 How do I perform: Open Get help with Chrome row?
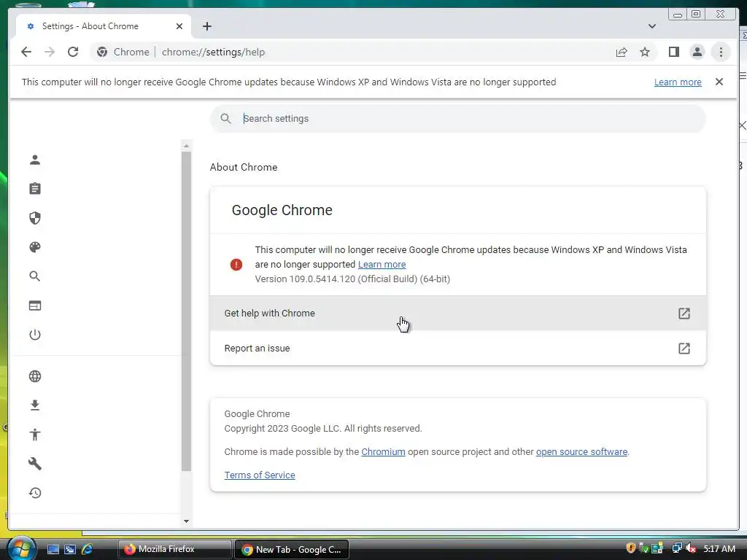pos(457,314)
